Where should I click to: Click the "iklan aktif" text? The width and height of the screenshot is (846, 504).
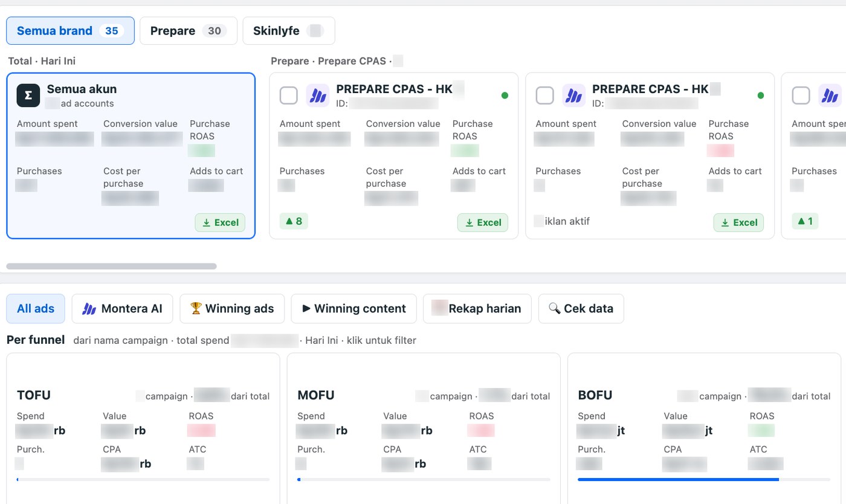click(x=567, y=221)
